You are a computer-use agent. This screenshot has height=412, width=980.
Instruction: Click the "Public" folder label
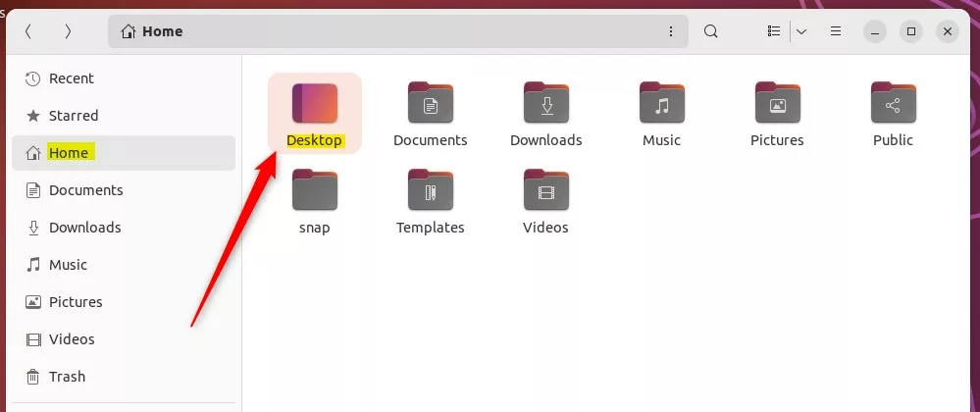[893, 140]
